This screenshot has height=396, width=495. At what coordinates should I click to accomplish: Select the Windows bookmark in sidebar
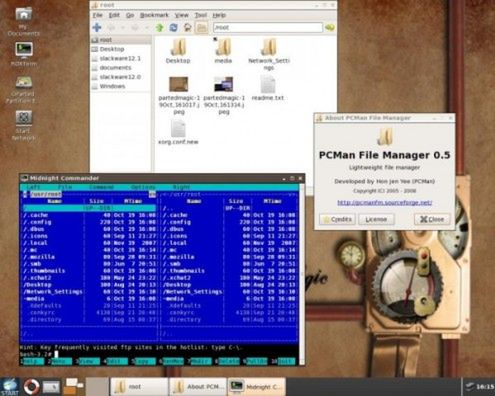tap(112, 86)
